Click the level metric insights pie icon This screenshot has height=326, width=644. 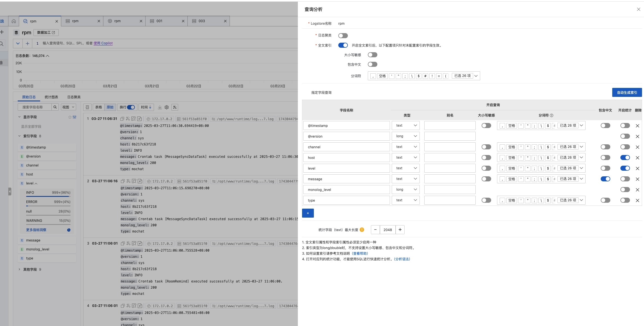[69, 230]
